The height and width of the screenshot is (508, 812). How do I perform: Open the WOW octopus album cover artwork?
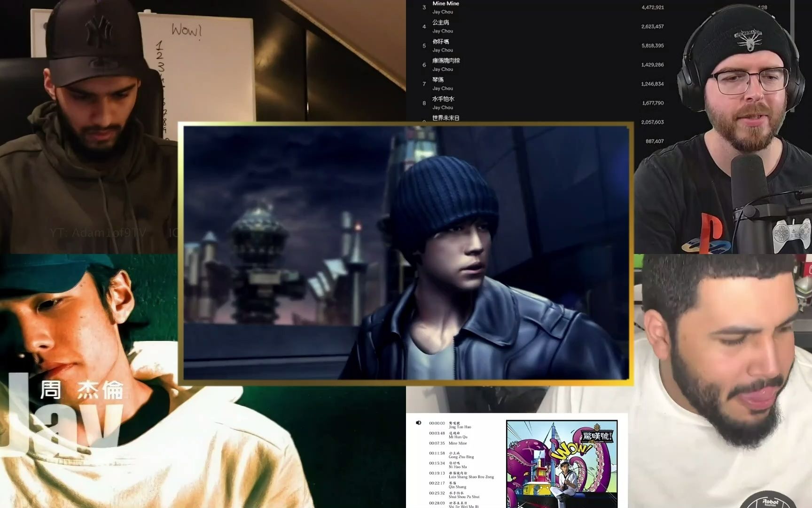pos(562,463)
